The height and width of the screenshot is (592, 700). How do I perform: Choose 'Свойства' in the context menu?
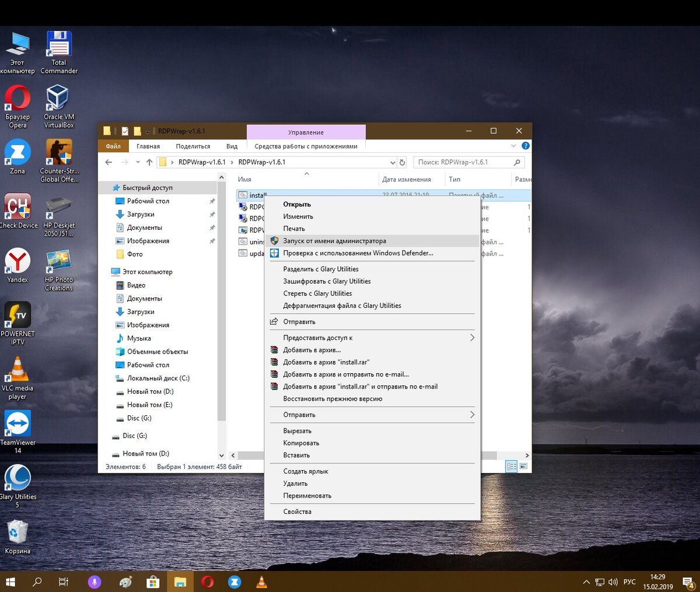297,512
